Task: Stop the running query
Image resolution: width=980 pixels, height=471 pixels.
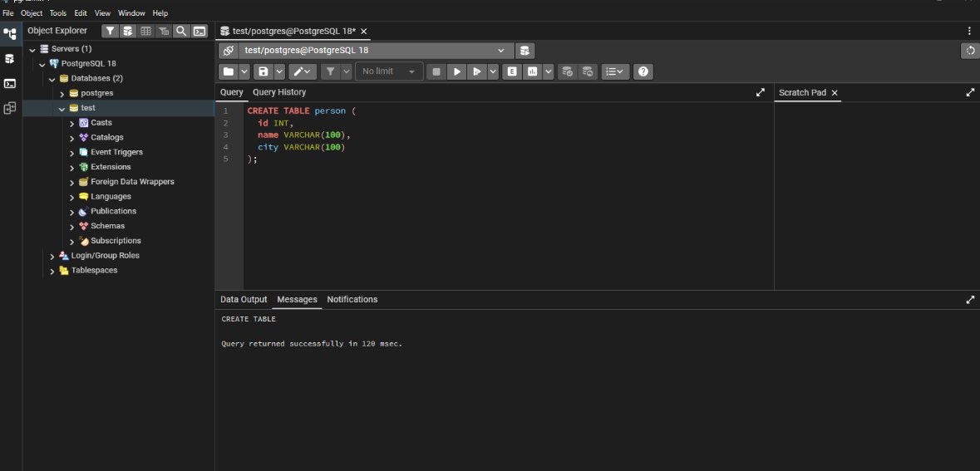Action: [x=436, y=71]
